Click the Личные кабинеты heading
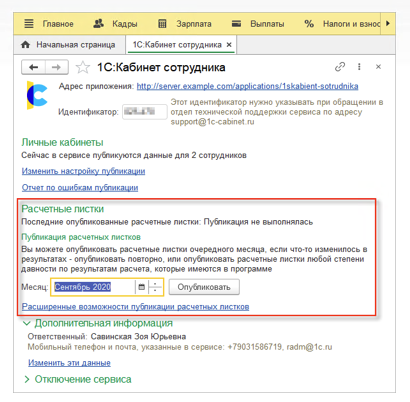Image resolution: width=410 pixels, height=402 pixels. click(x=62, y=142)
